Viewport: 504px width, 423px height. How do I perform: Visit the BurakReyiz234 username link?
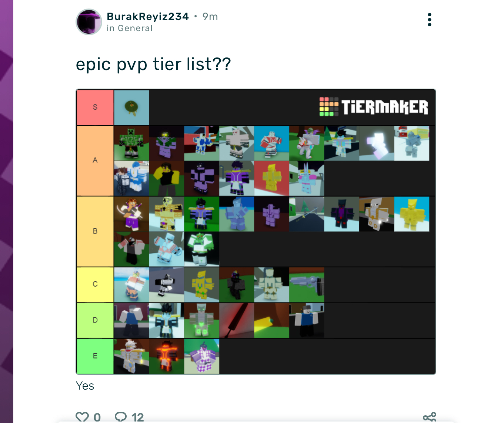[148, 17]
